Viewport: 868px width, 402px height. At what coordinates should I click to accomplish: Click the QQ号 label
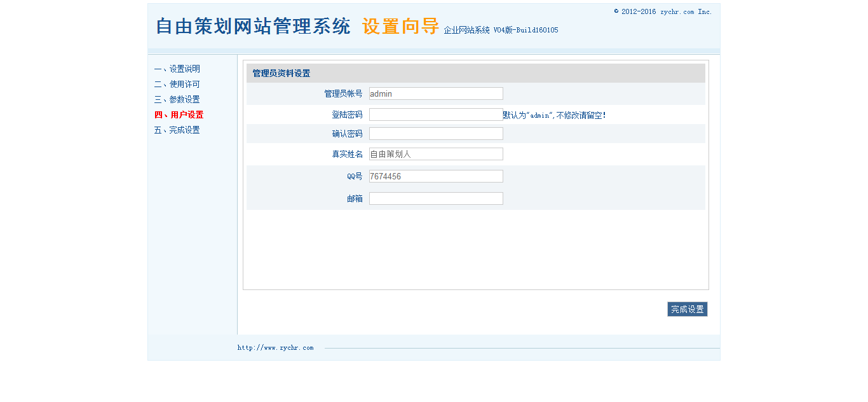point(355,176)
